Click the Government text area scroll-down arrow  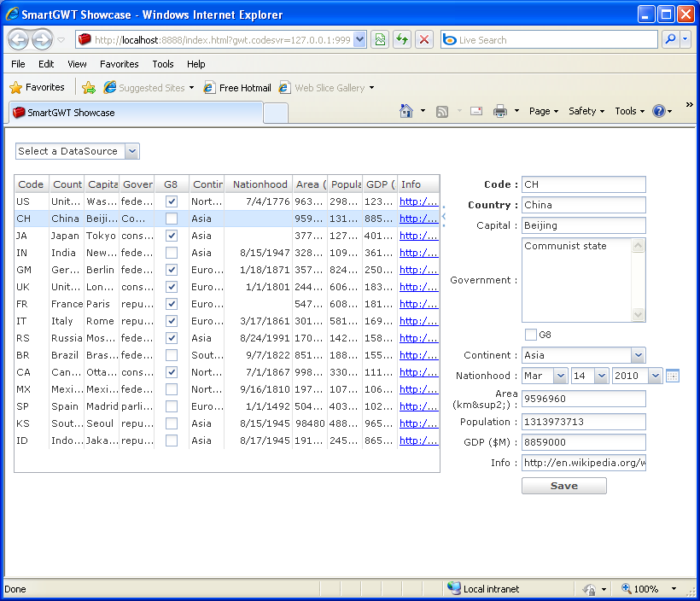pos(639,314)
